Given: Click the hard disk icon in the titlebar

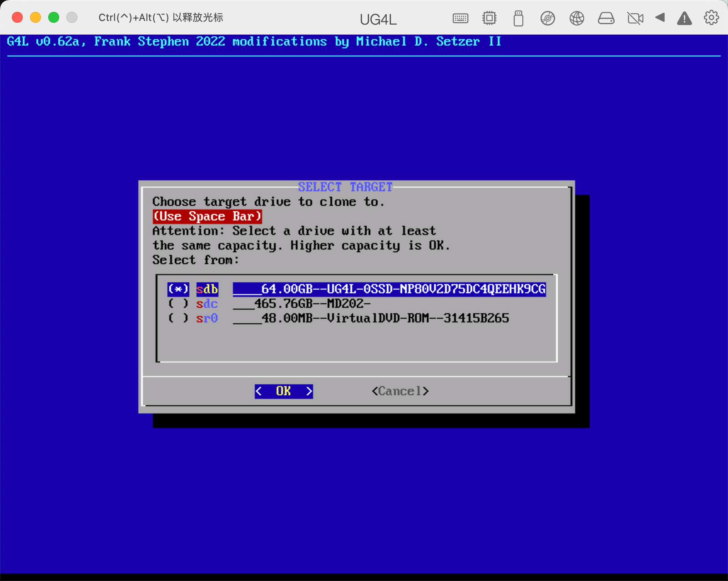Looking at the screenshot, I should (x=606, y=18).
